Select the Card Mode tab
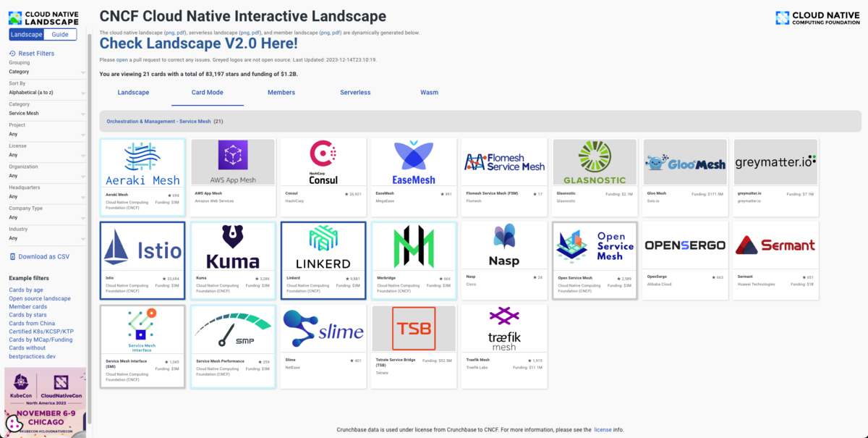The height and width of the screenshot is (438, 868). click(x=208, y=93)
